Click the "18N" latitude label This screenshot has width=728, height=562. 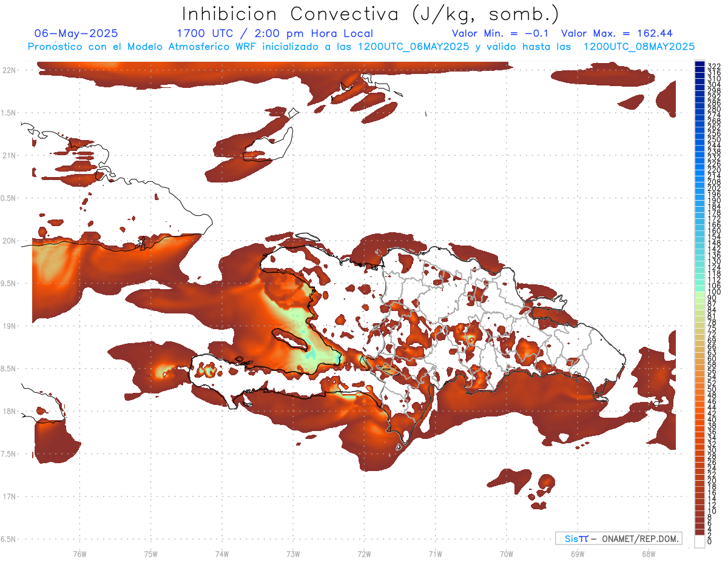[9, 411]
